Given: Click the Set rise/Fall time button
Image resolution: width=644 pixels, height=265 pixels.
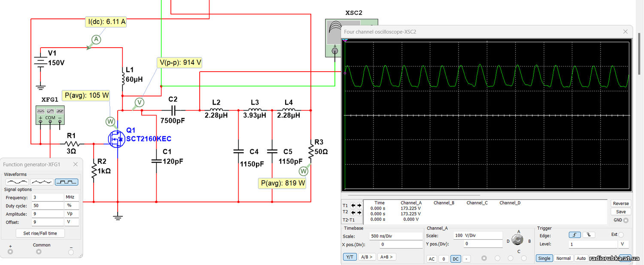Looking at the screenshot, I should pyautogui.click(x=40, y=233).
